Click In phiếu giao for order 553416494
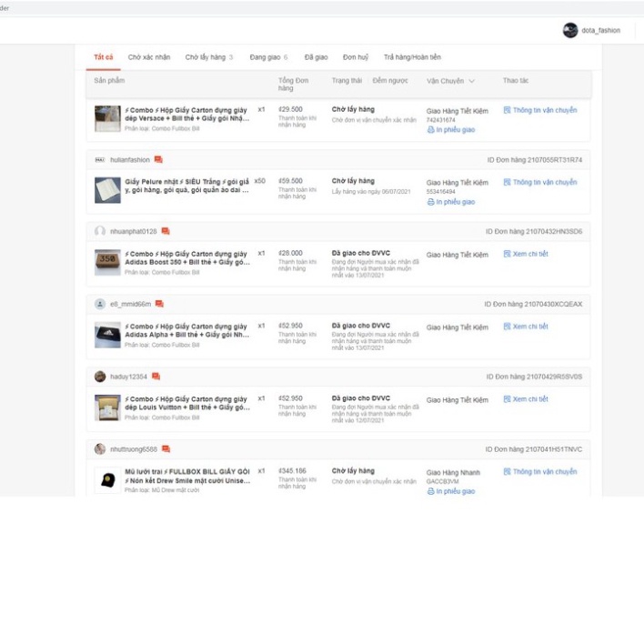Viewport: 644px width, 644px height. coord(451,202)
